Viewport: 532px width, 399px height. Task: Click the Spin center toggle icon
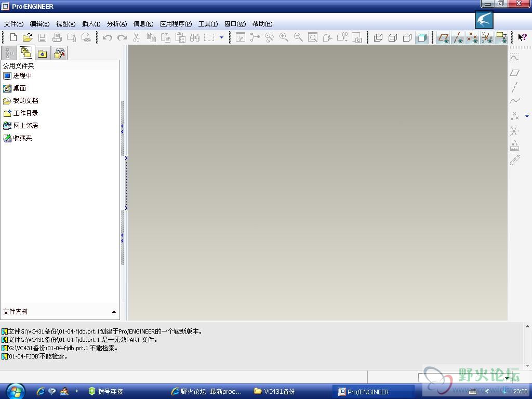[255, 37]
